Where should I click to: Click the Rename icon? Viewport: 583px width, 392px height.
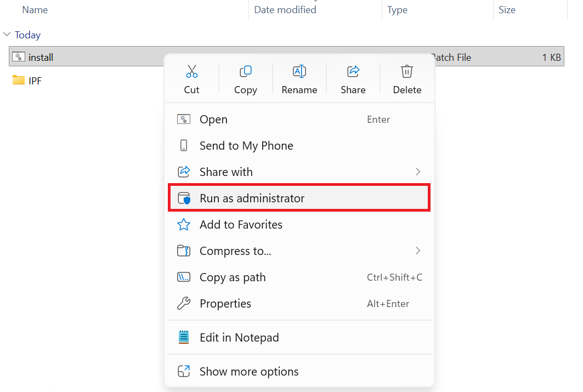point(299,71)
